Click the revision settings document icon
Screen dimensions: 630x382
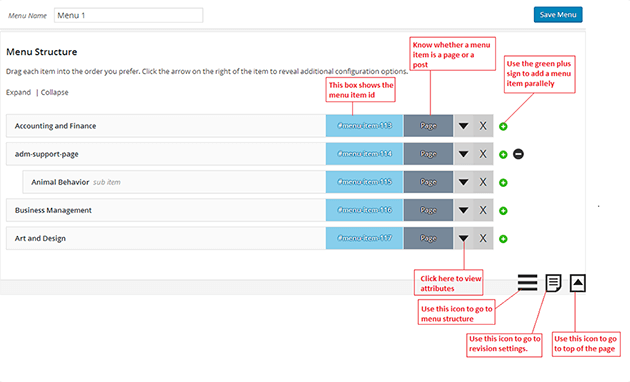point(553,283)
